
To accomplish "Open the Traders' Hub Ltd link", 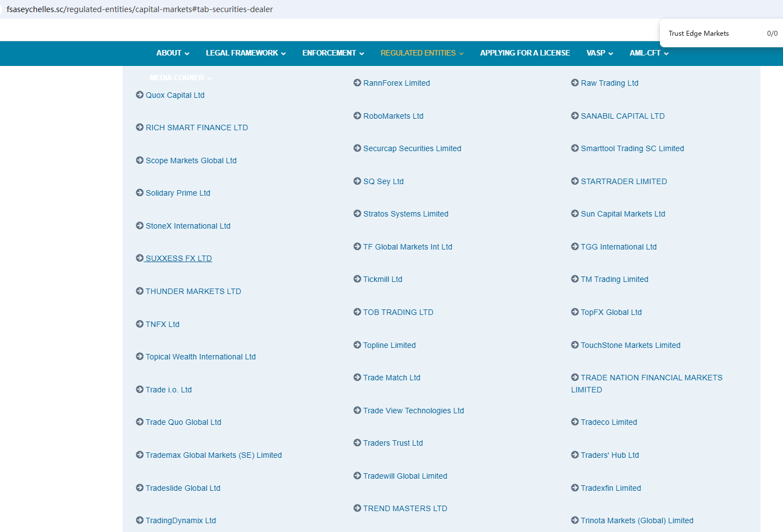I will [x=610, y=455].
